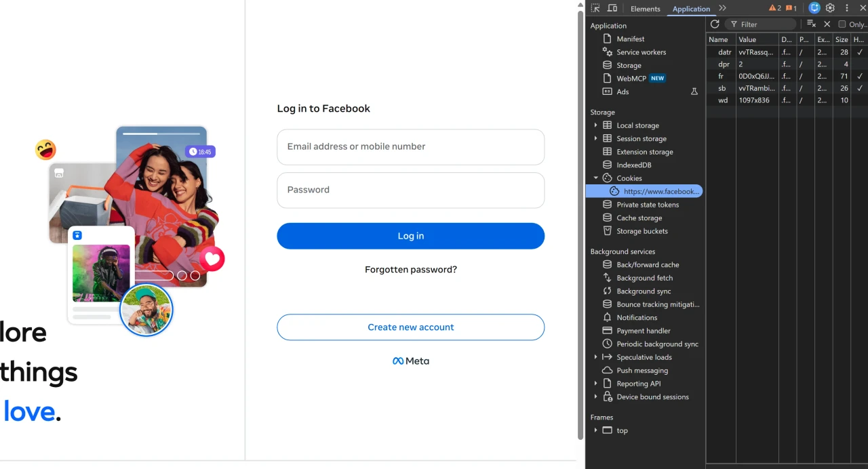This screenshot has height=469, width=868.
Task: Switch to the Application tab
Action: point(691,9)
